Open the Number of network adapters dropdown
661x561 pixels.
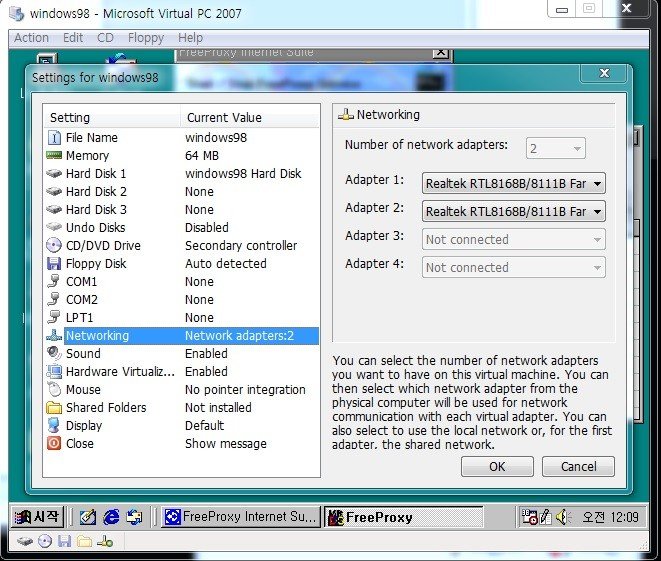pyautogui.click(x=556, y=148)
